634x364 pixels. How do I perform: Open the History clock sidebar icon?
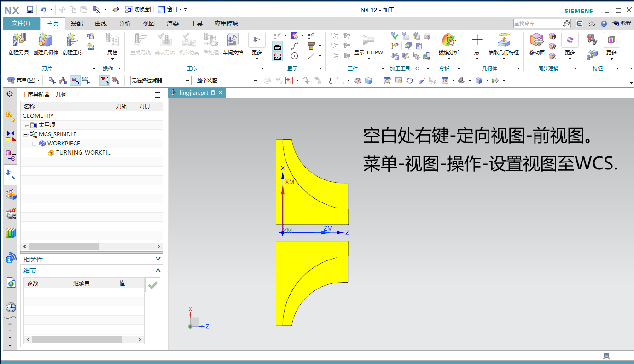(11, 307)
